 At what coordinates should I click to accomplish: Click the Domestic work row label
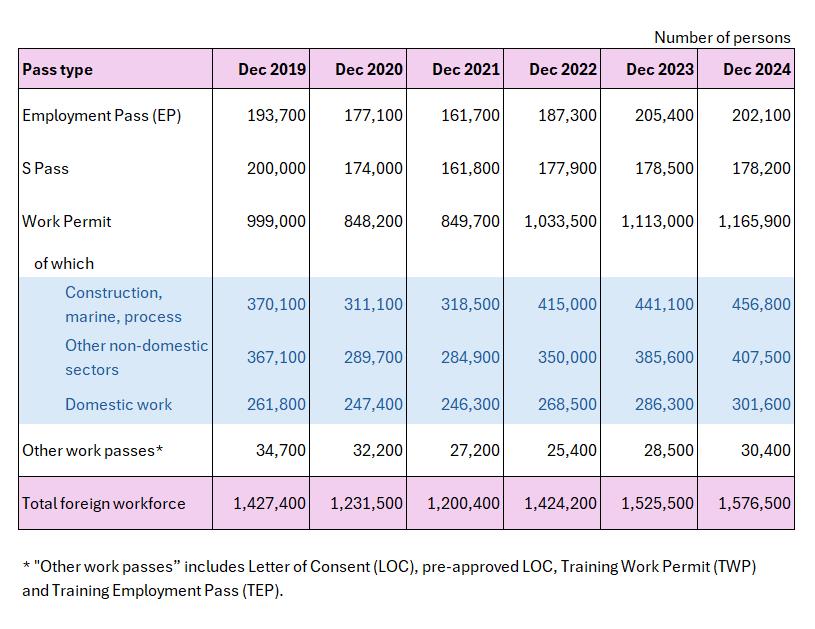click(x=118, y=404)
